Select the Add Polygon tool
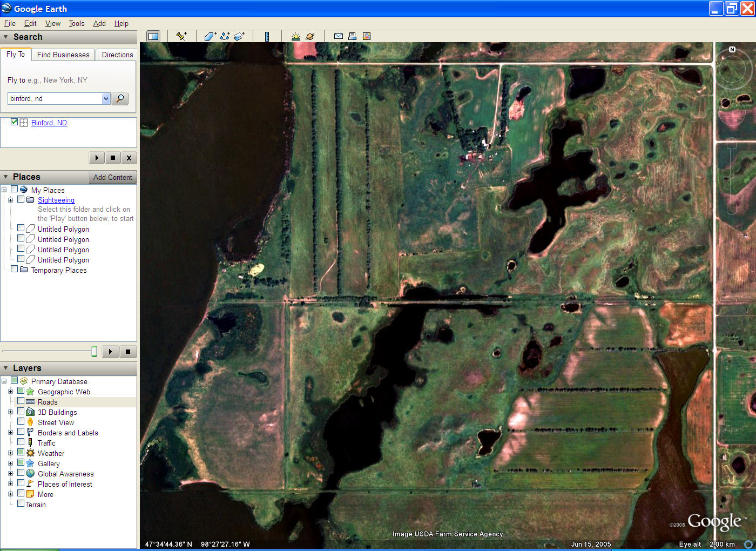Screen dimensions: 756x551 [210, 36]
